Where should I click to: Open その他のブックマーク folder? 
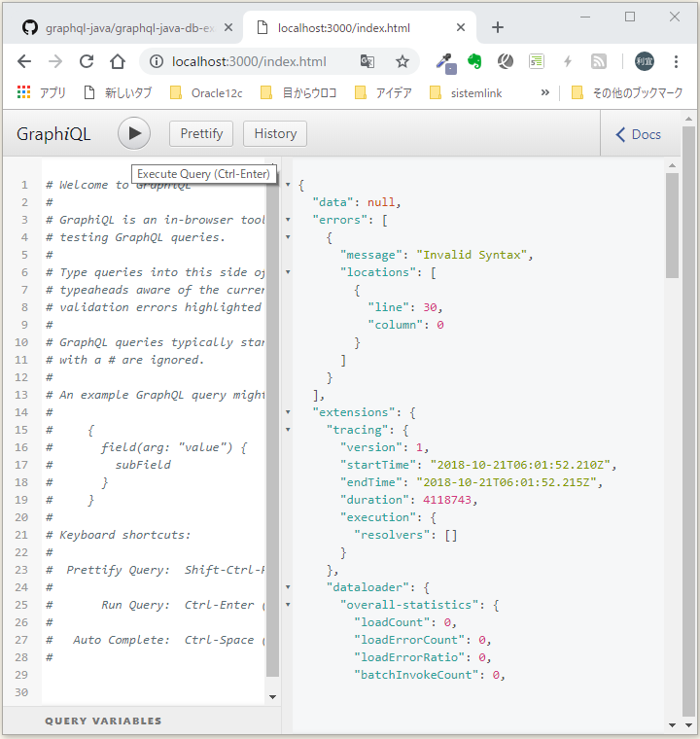[x=627, y=92]
